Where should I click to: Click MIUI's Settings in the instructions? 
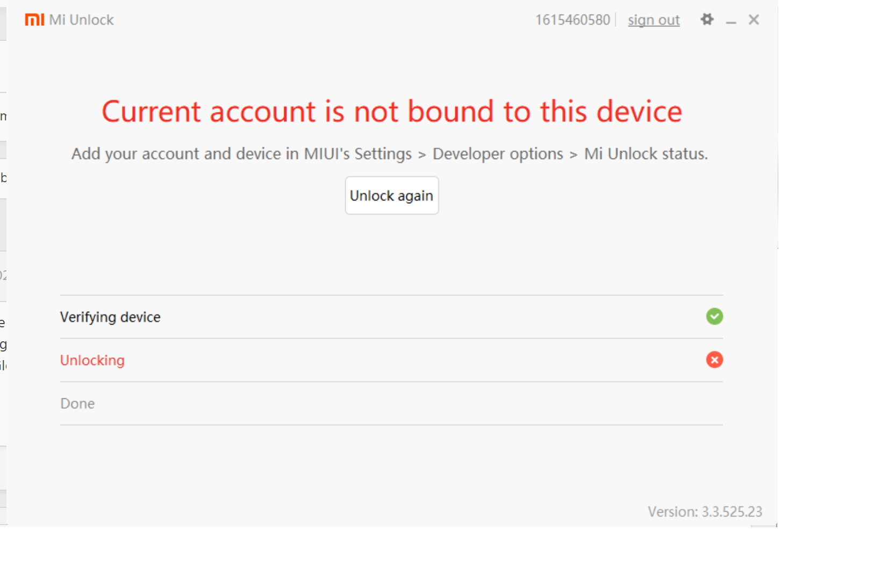click(x=358, y=154)
